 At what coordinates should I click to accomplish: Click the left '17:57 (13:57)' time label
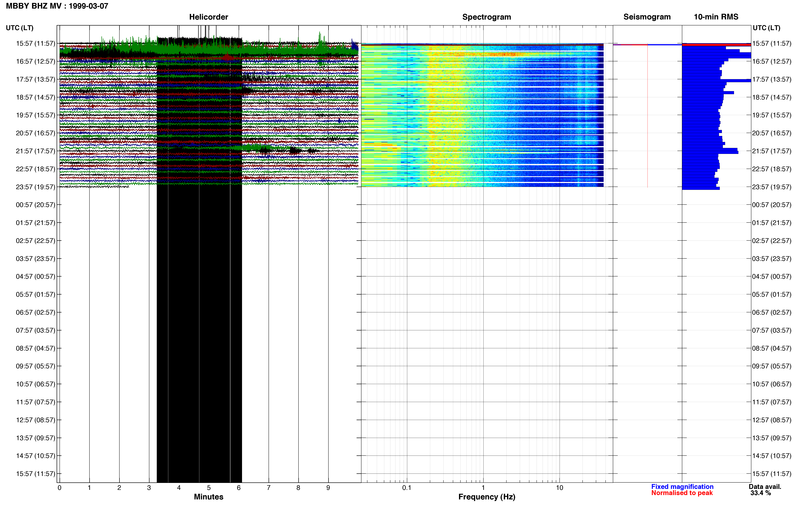(x=35, y=79)
